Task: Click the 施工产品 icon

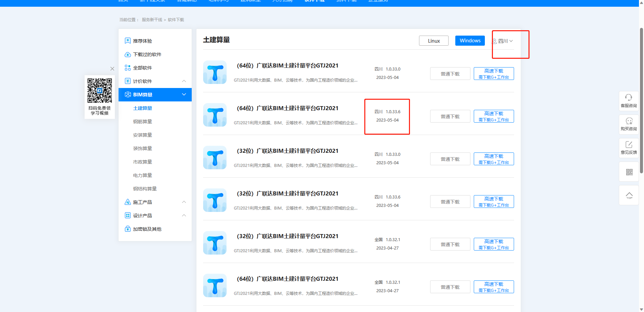Action: click(x=128, y=202)
